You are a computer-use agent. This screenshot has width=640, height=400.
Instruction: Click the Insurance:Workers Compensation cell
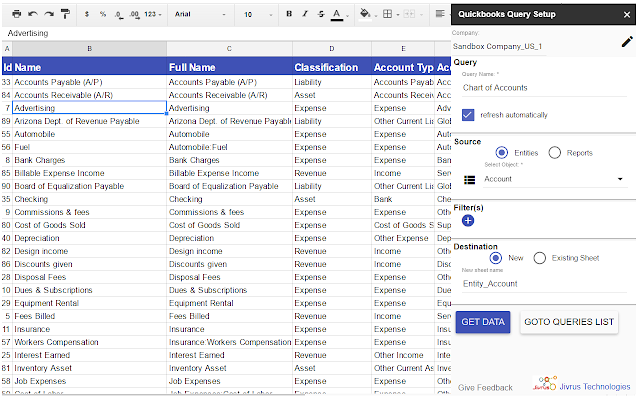click(x=229, y=342)
